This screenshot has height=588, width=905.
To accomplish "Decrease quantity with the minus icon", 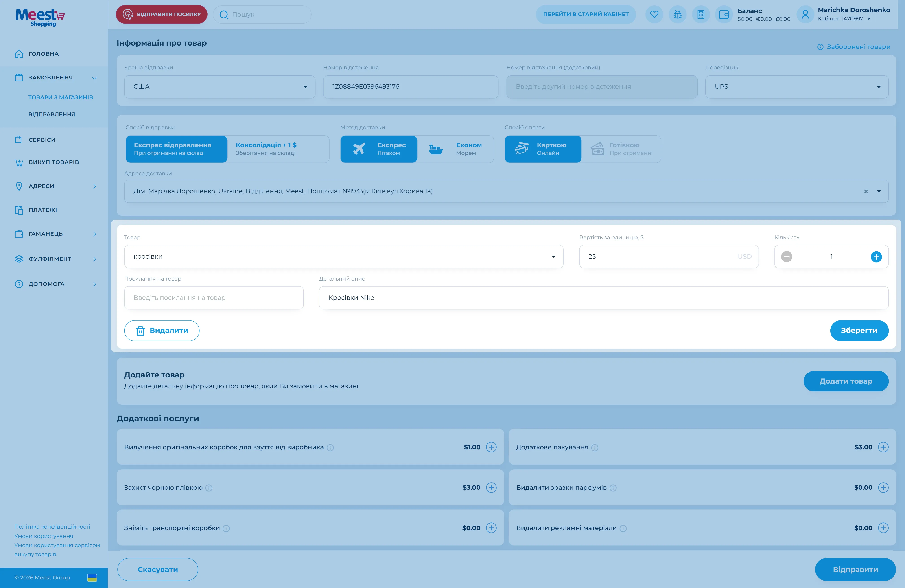I will tap(786, 257).
